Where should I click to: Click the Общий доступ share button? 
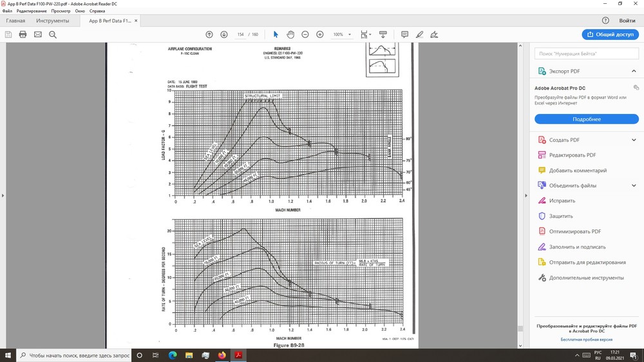611,35
